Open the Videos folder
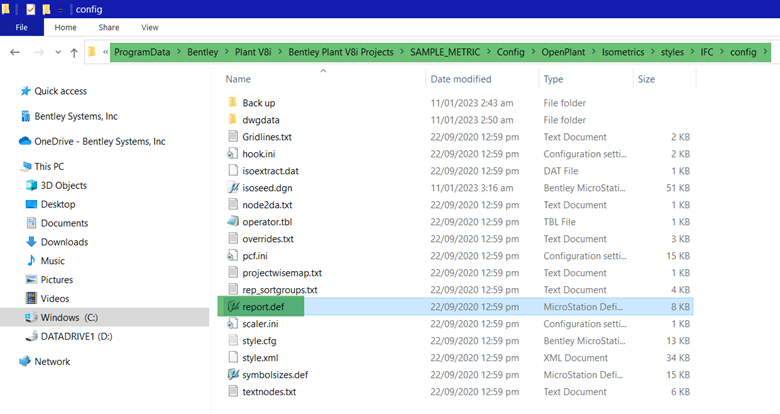The height and width of the screenshot is (414, 780). 55,299
